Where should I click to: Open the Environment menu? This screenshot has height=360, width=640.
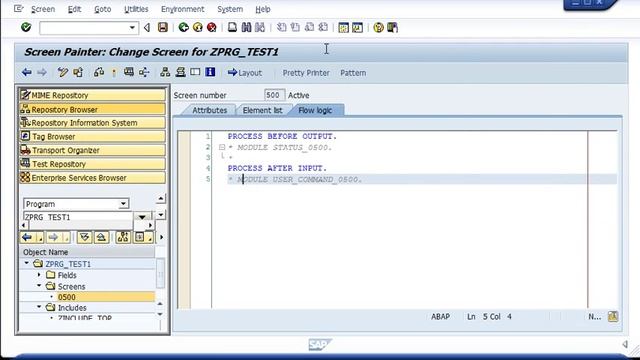182,9
